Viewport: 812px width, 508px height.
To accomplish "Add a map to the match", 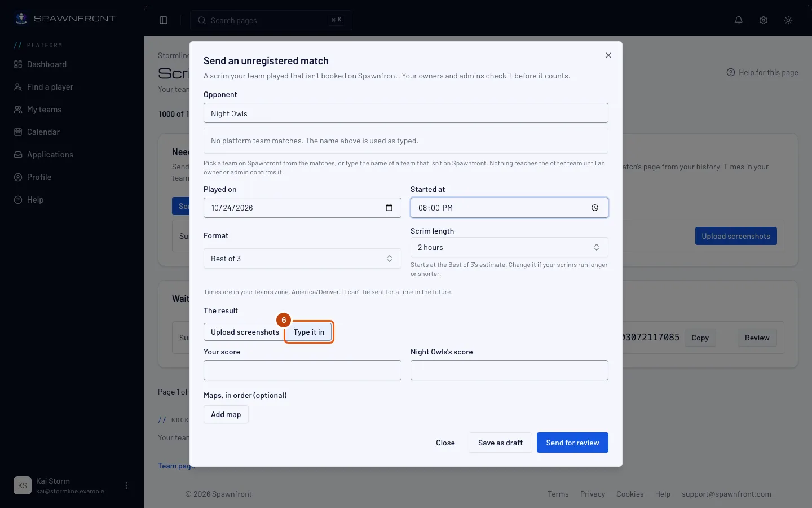I will coord(226,414).
